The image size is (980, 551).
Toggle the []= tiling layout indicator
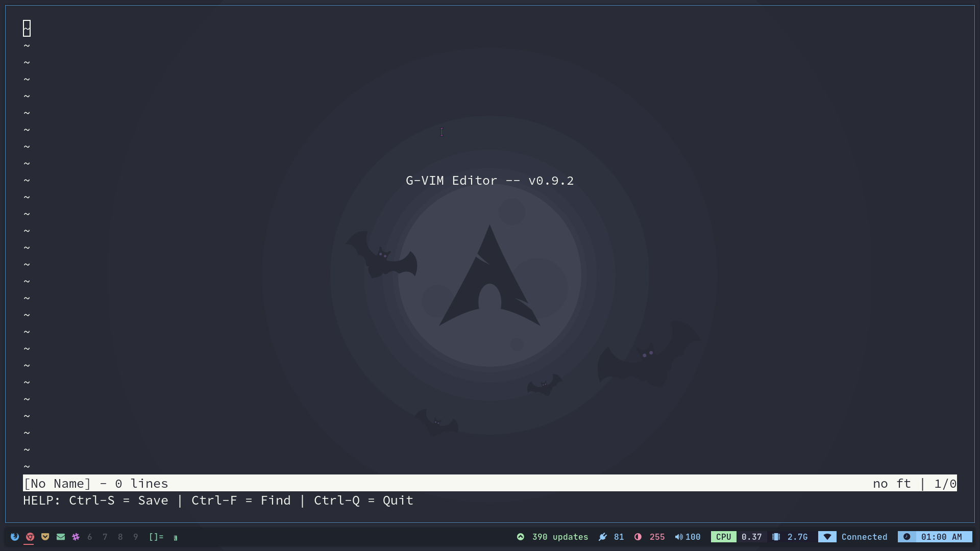[x=156, y=537]
